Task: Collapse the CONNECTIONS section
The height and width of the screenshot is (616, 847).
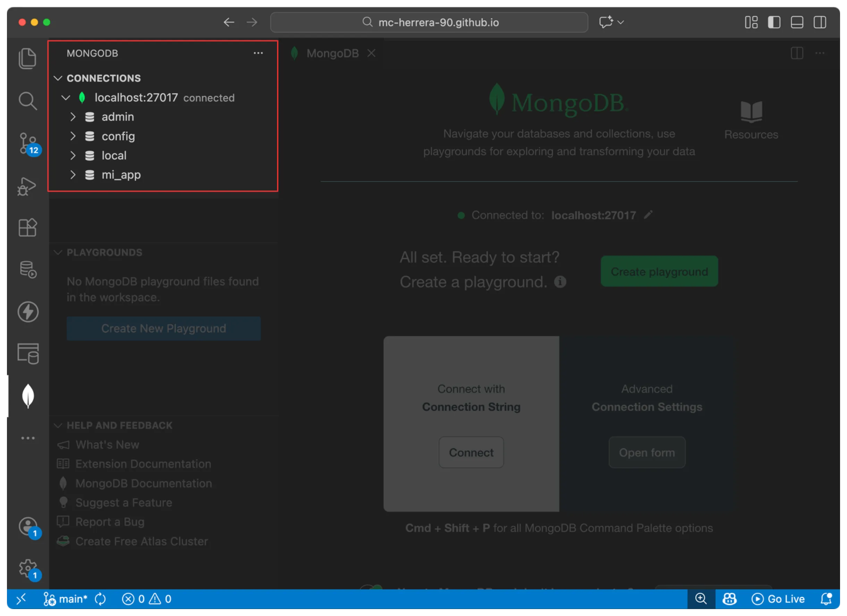Action: [x=58, y=78]
